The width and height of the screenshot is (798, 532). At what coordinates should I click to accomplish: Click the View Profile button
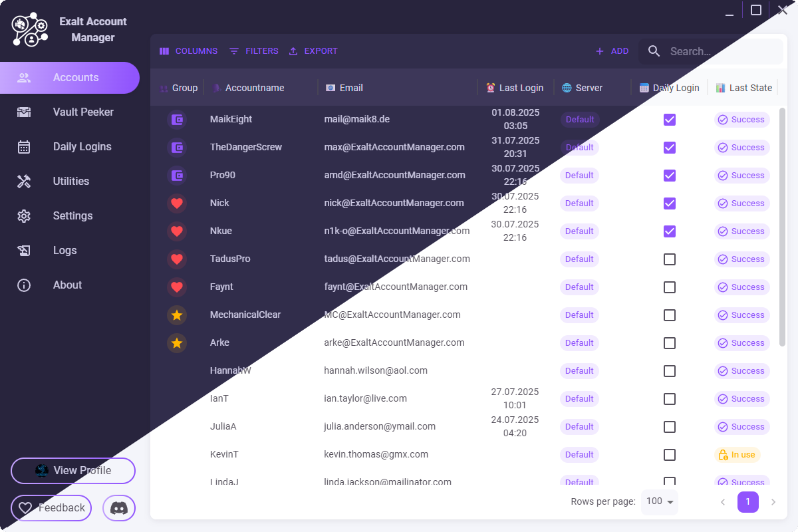pyautogui.click(x=73, y=471)
